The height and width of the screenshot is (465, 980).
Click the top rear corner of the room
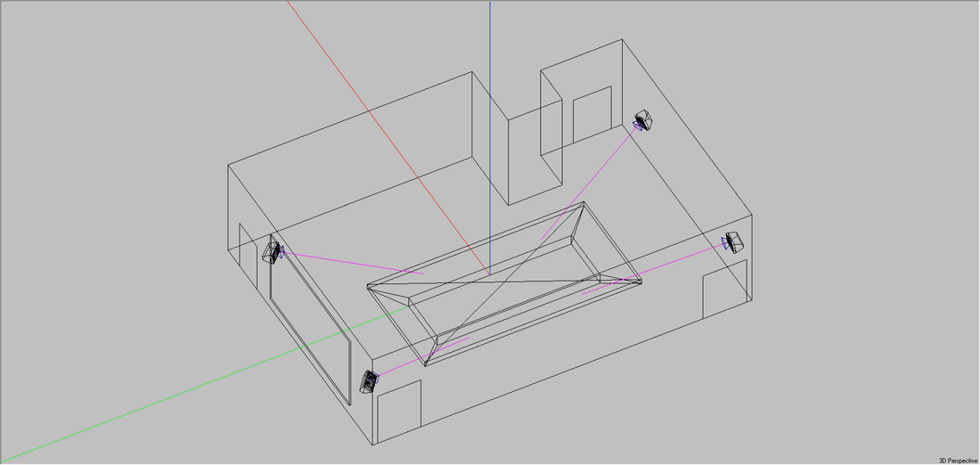pos(621,39)
